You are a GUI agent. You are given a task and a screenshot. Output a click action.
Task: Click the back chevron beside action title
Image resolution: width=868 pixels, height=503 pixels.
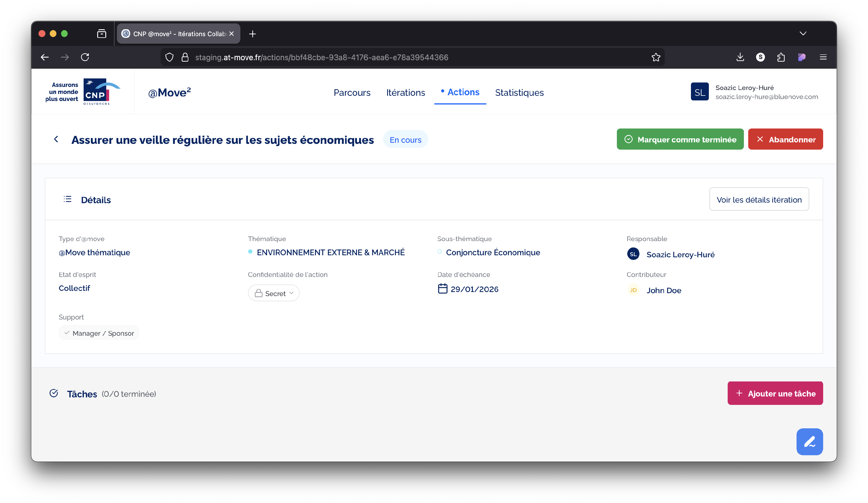[56, 139]
